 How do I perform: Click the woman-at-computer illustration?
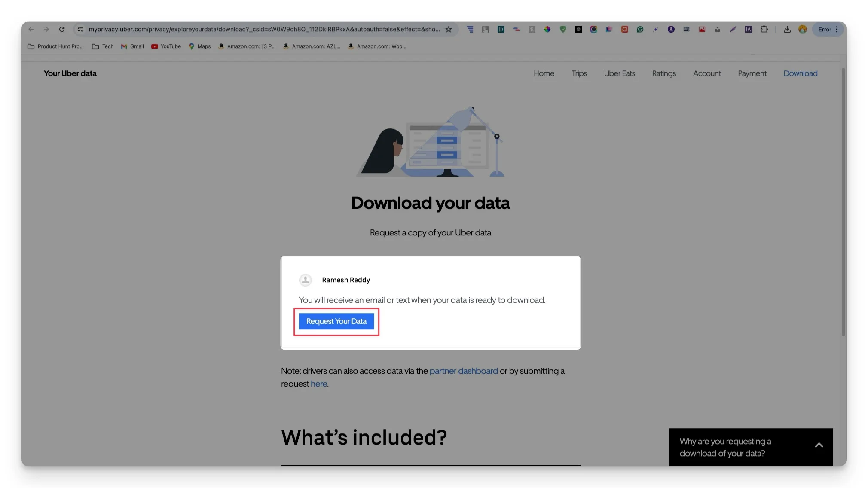tap(431, 142)
